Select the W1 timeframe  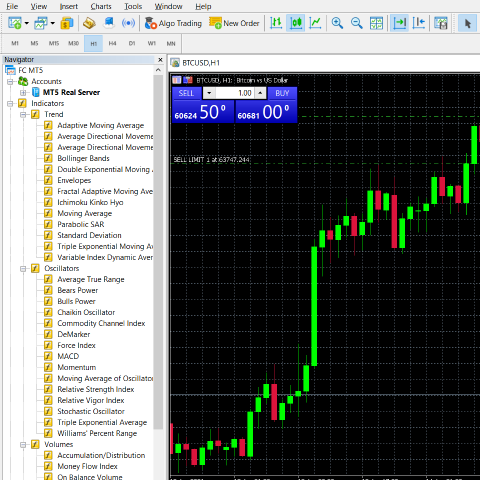[152, 43]
